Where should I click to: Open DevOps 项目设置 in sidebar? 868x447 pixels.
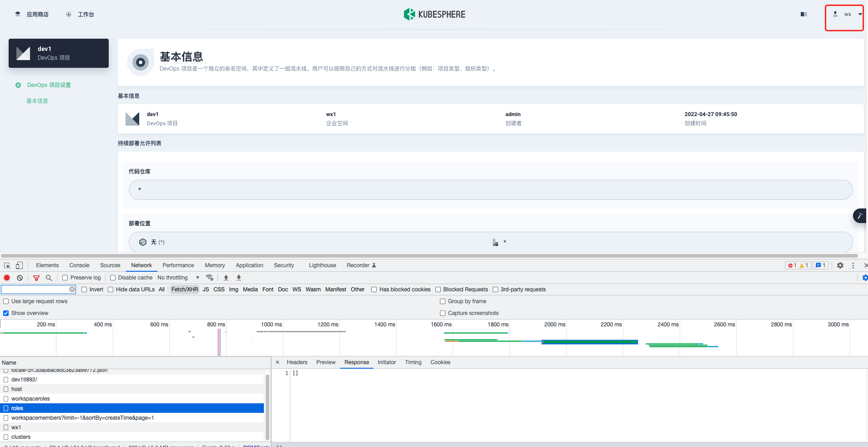pyautogui.click(x=49, y=85)
